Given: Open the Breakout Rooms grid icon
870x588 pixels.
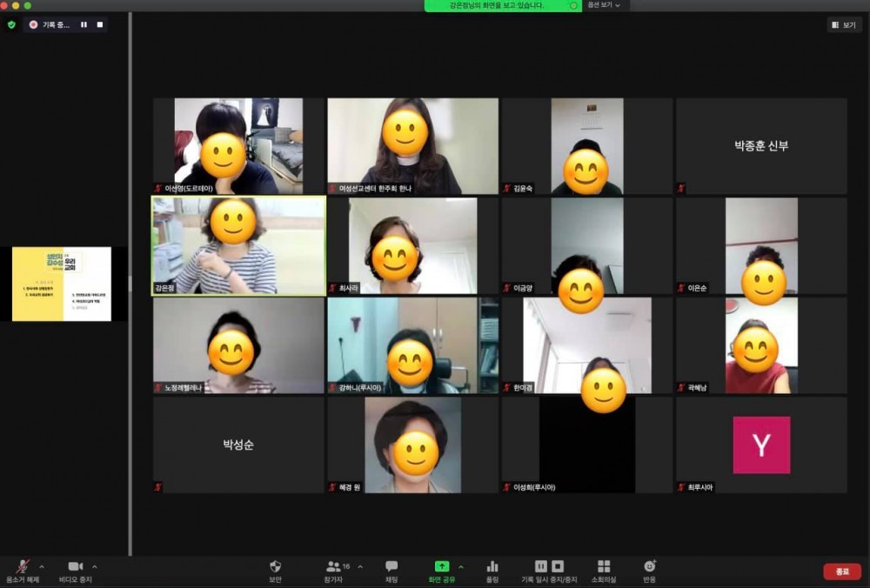Looking at the screenshot, I should click(604, 566).
